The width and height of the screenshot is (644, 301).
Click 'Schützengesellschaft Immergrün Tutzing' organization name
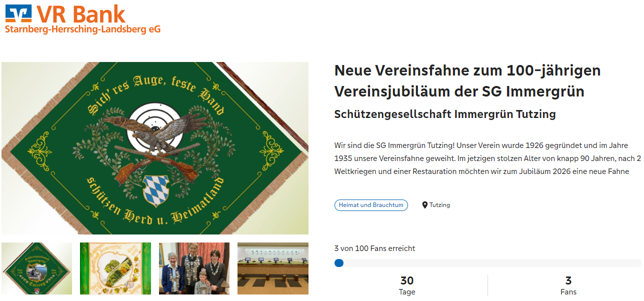click(x=445, y=114)
